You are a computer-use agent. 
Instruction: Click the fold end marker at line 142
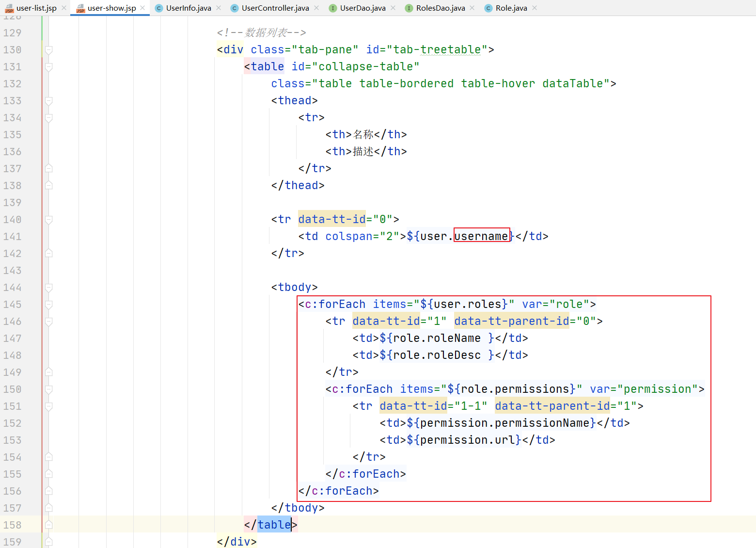(x=49, y=253)
